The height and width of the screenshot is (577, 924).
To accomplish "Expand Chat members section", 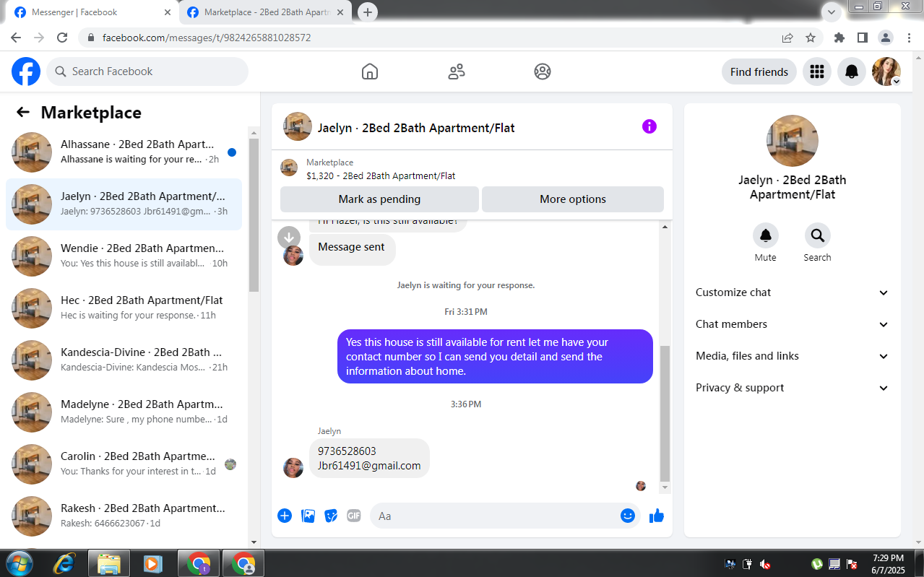I will pos(792,324).
